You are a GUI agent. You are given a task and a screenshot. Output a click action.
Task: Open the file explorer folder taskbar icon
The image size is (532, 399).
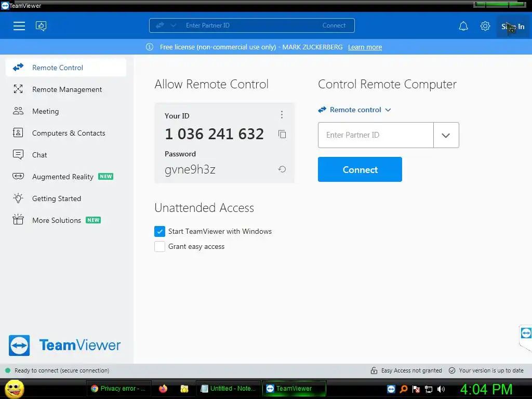pyautogui.click(x=184, y=389)
